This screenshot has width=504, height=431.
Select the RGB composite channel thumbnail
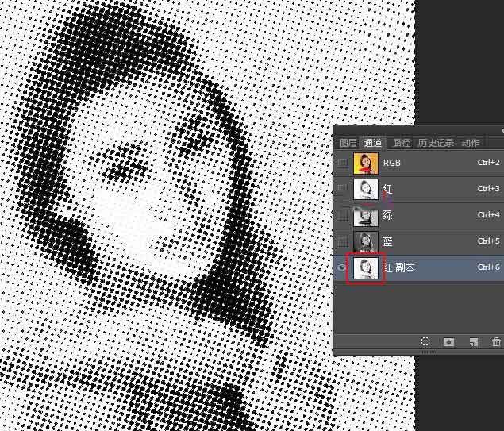click(366, 163)
